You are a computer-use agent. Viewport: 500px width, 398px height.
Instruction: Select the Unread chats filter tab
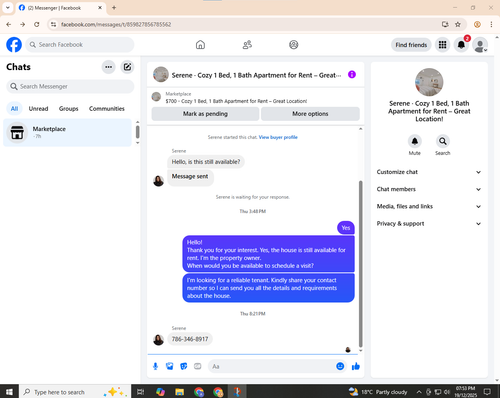click(38, 109)
